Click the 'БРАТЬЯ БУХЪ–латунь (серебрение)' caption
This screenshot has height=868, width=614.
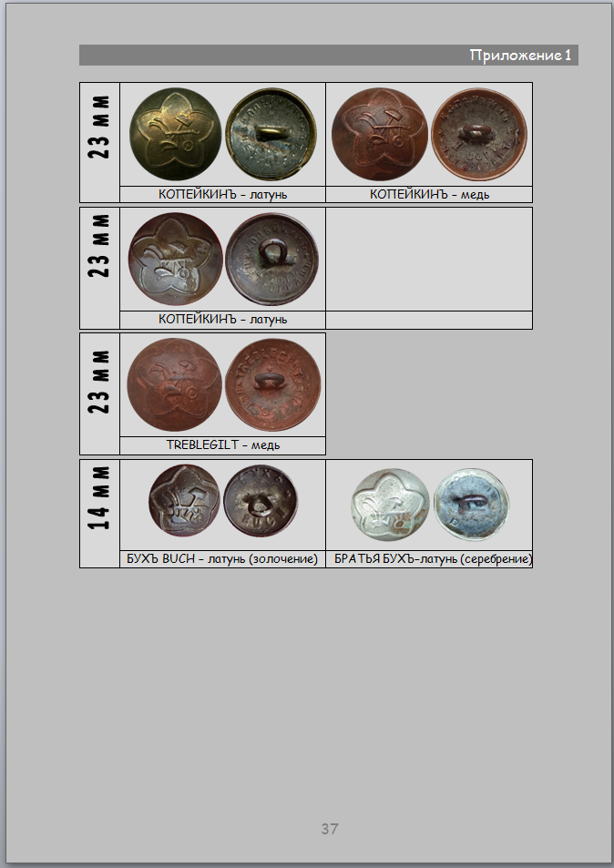pos(433,559)
